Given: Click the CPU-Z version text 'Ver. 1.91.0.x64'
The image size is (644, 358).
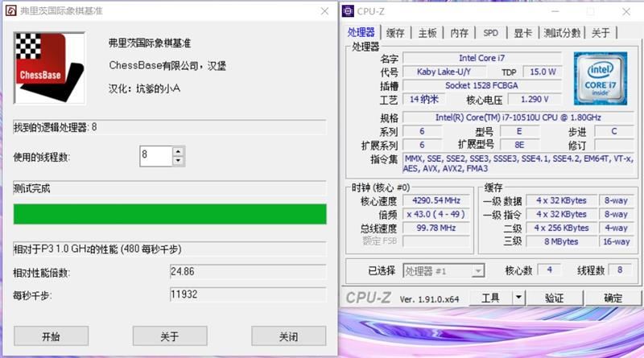Looking at the screenshot, I should (x=429, y=299).
